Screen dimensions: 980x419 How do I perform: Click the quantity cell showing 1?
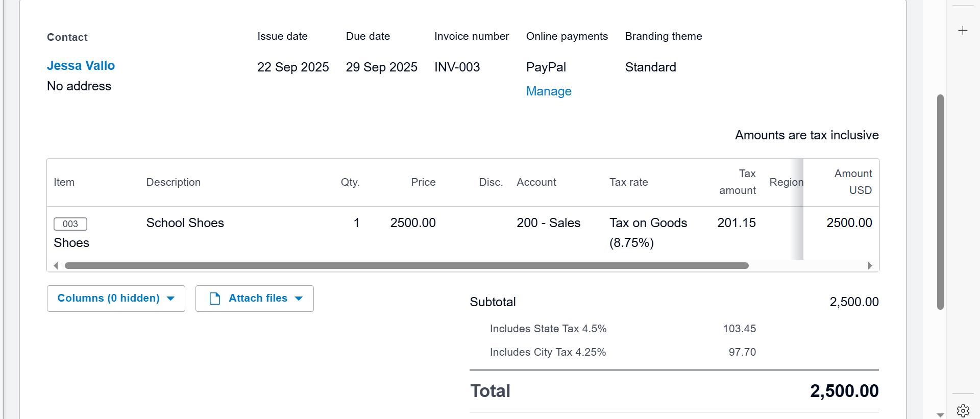(356, 223)
